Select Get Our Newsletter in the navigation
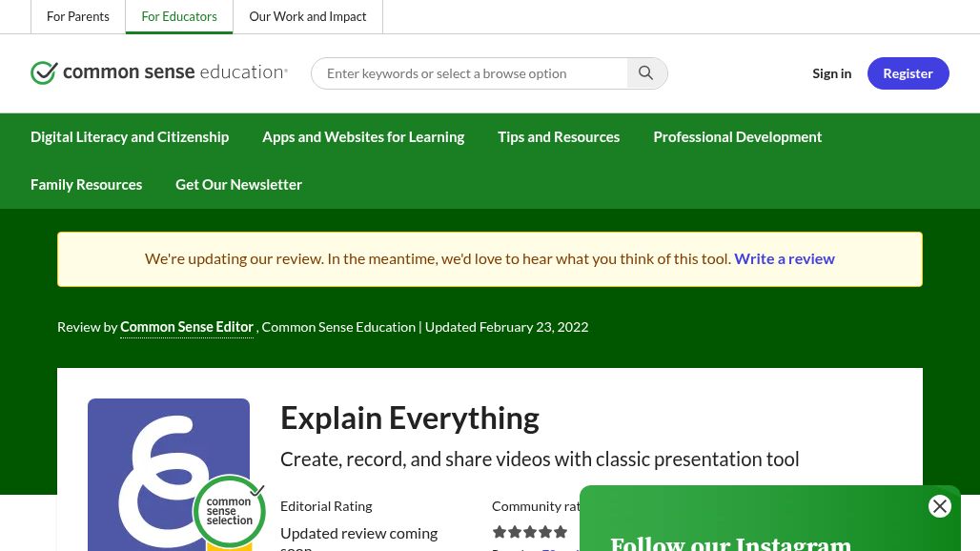The image size is (980, 551). coord(238,184)
